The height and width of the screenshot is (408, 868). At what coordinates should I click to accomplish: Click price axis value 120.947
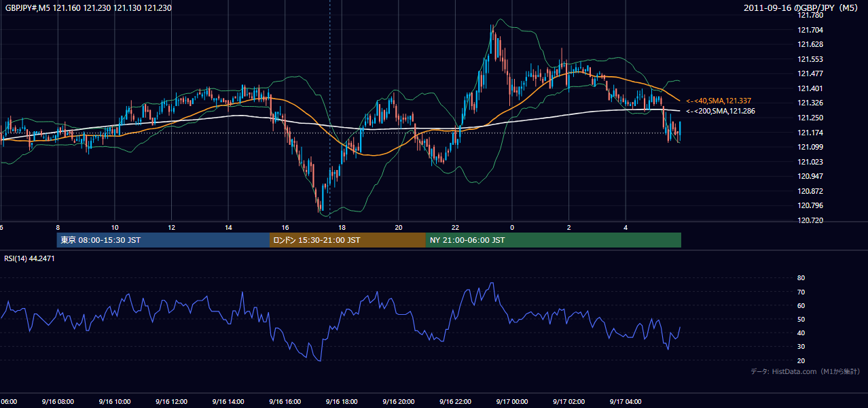point(809,176)
